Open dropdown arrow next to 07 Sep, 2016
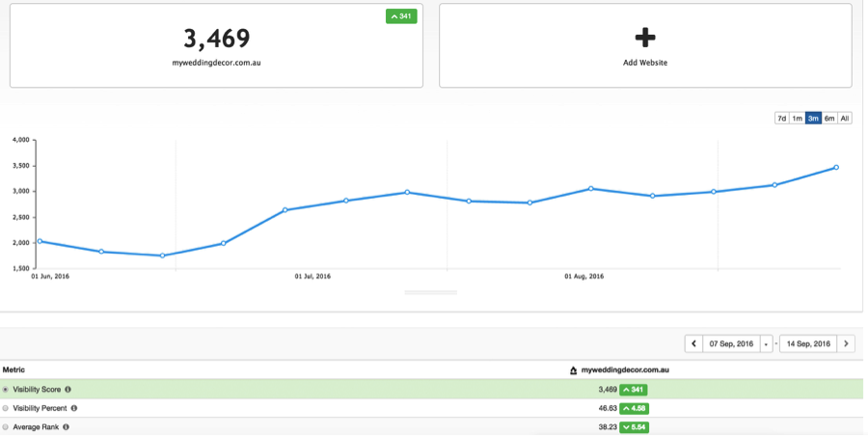 tap(766, 343)
